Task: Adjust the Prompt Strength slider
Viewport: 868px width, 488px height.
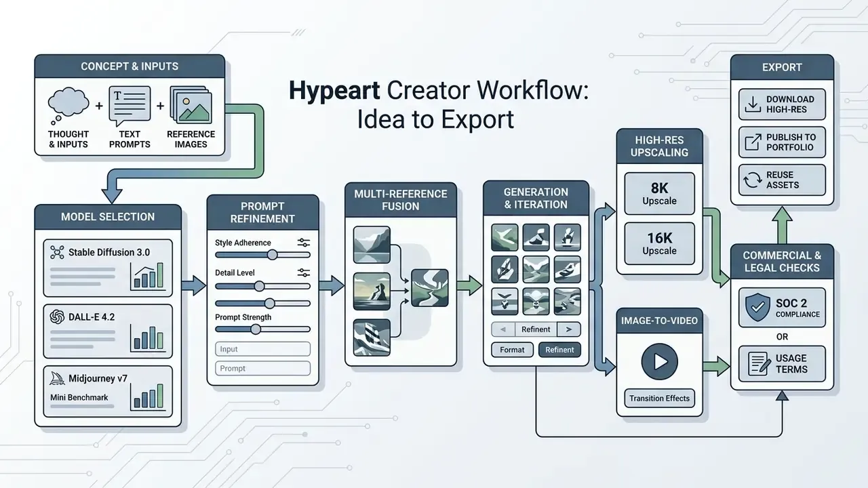Action: click(x=262, y=329)
